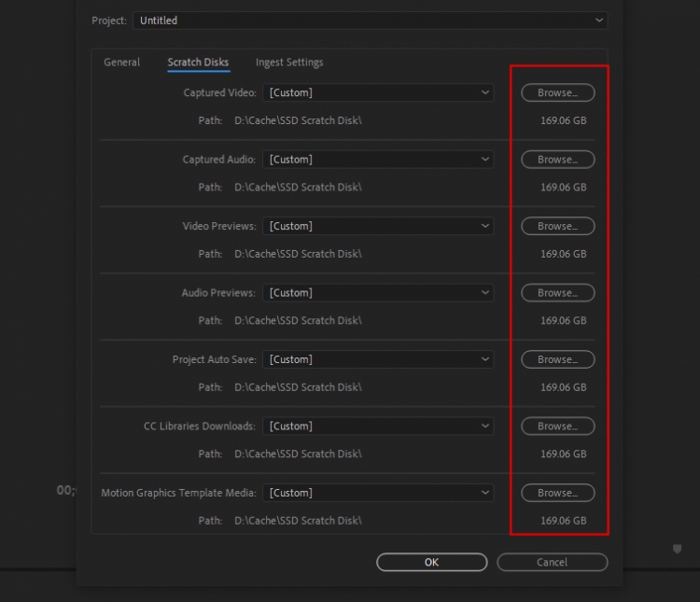This screenshot has height=602, width=700.
Task: Click the Project Auto Save path text
Action: tap(299, 387)
